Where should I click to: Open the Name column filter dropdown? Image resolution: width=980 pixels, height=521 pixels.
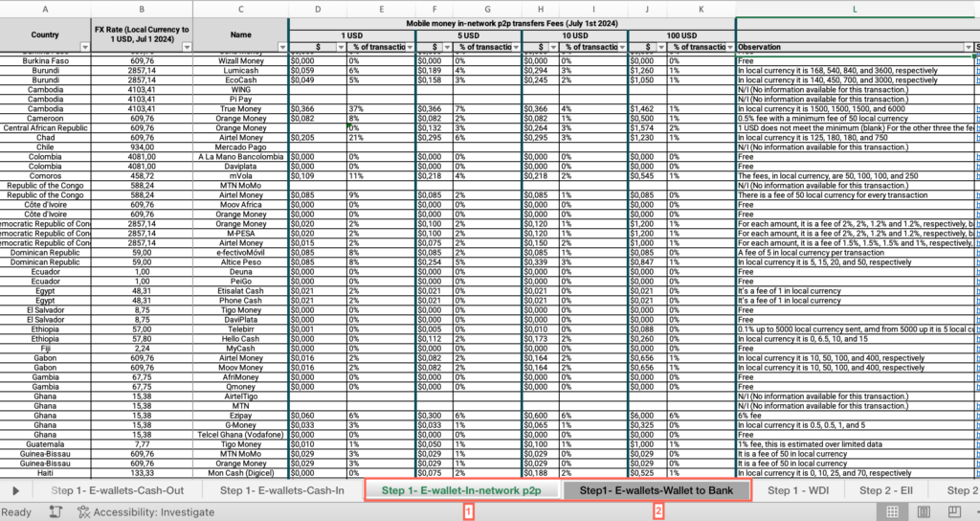click(x=282, y=48)
